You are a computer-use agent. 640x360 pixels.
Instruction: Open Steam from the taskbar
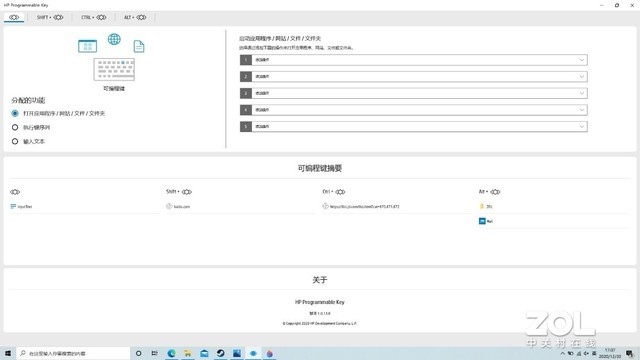220,353
